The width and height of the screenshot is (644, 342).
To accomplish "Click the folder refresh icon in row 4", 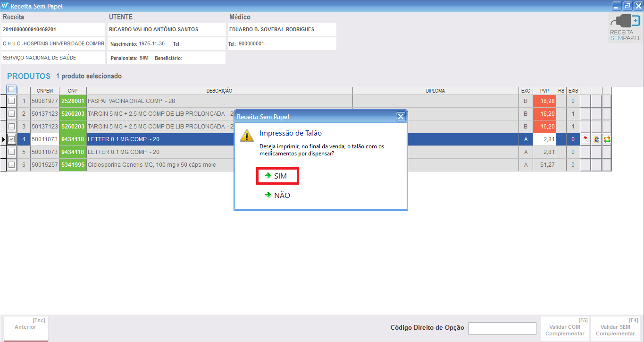I will 596,139.
